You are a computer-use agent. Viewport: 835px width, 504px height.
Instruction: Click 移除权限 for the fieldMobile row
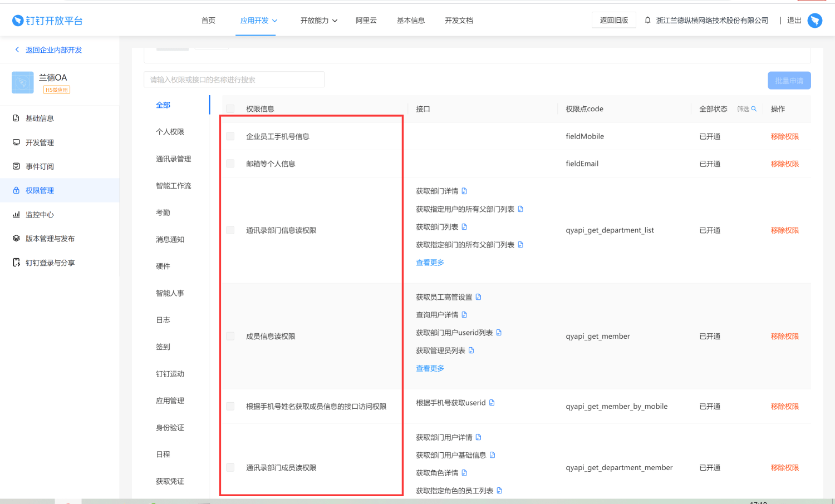[x=785, y=136]
